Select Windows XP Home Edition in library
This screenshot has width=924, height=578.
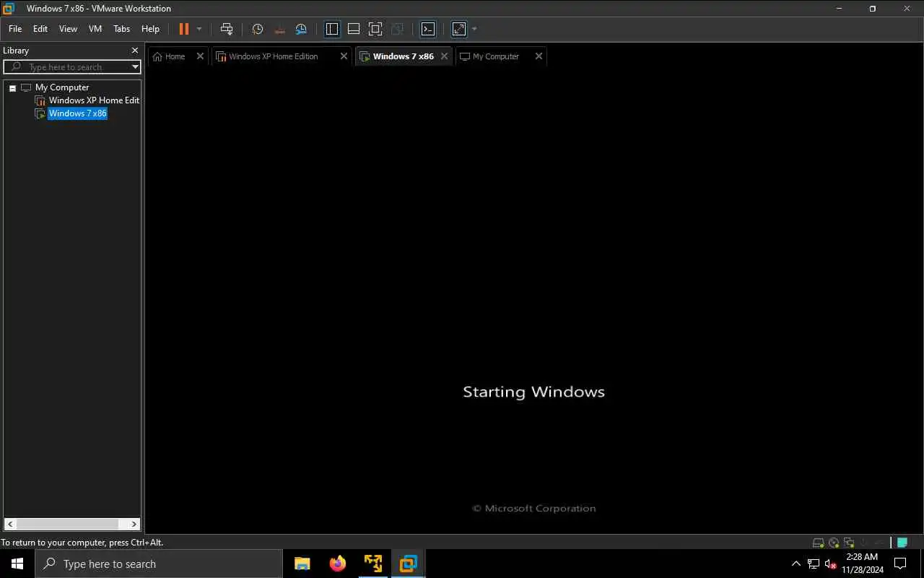point(94,100)
